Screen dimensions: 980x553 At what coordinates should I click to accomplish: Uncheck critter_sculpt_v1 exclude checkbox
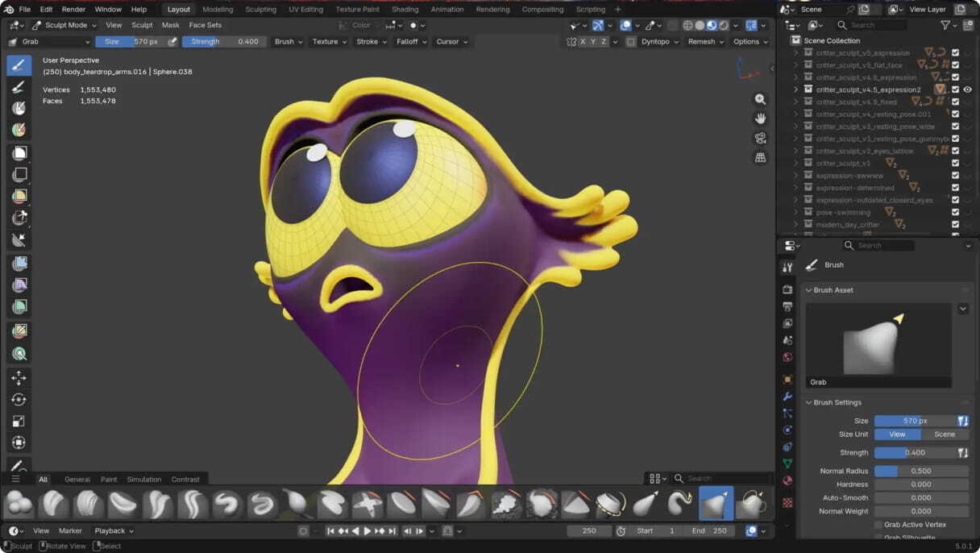pyautogui.click(x=955, y=163)
